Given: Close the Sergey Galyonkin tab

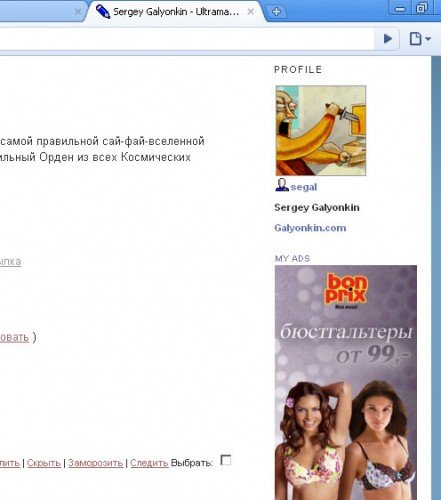Looking at the screenshot, I should coord(251,12).
